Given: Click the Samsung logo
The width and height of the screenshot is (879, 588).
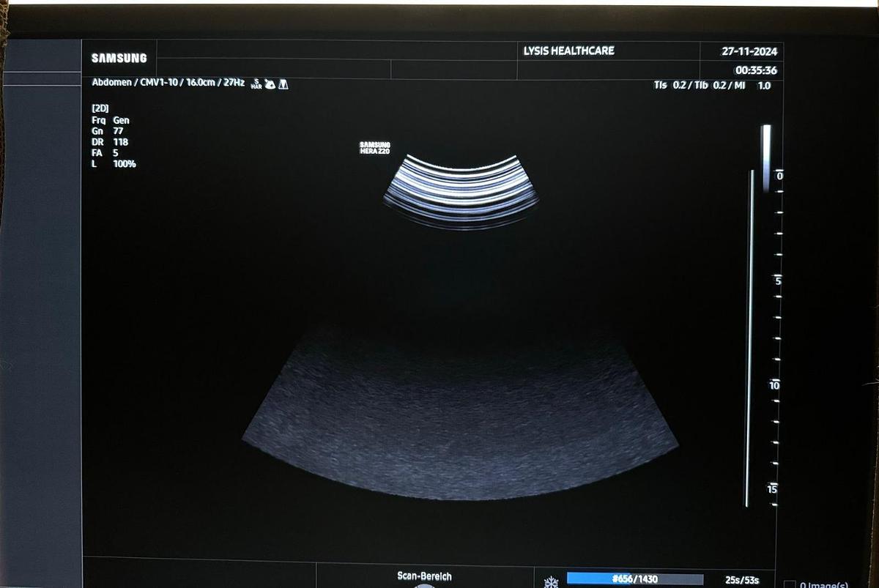Looking at the screenshot, I should pos(119,57).
